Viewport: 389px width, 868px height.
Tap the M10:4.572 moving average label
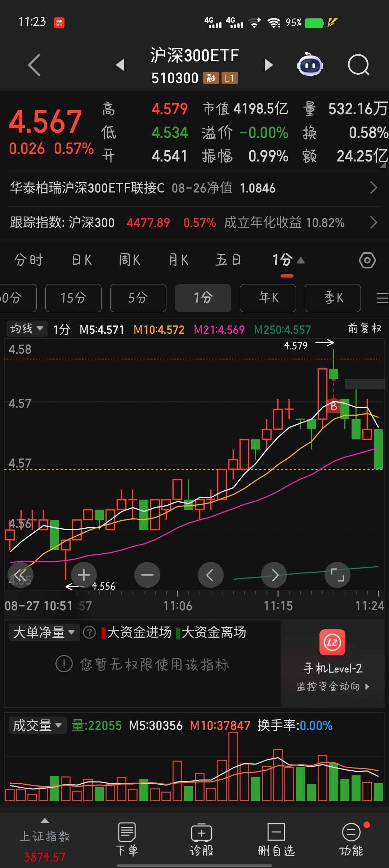(x=159, y=329)
